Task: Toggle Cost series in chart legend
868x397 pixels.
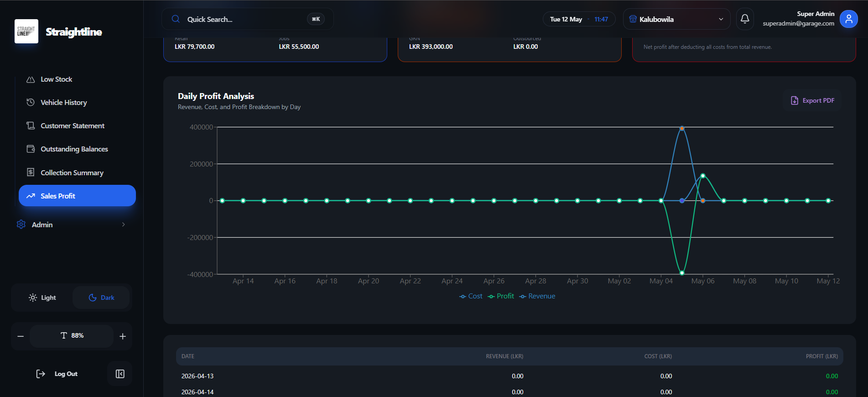Action: pyautogui.click(x=471, y=296)
